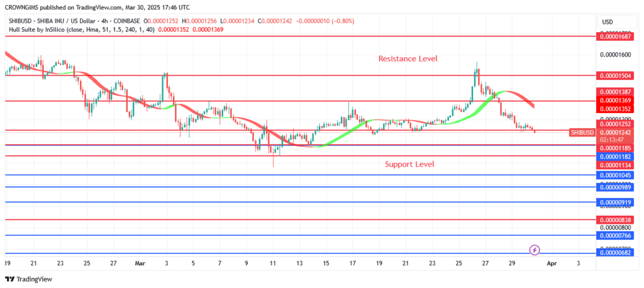Click the open value O0.00001252 in header
This screenshot has height=288, width=644.
click(x=160, y=21)
